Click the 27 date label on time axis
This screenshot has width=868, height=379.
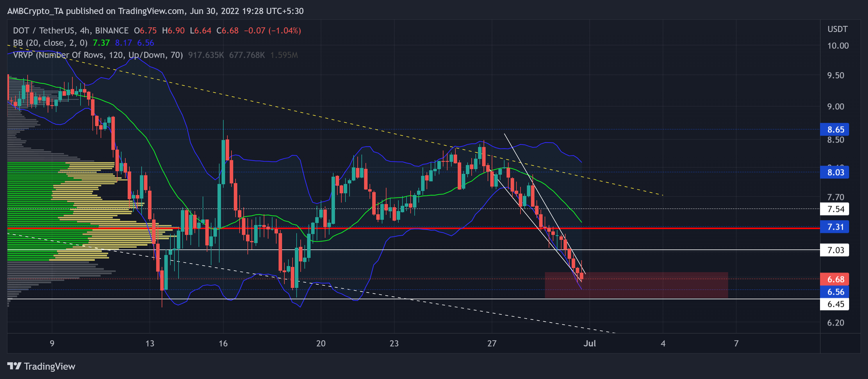click(492, 343)
